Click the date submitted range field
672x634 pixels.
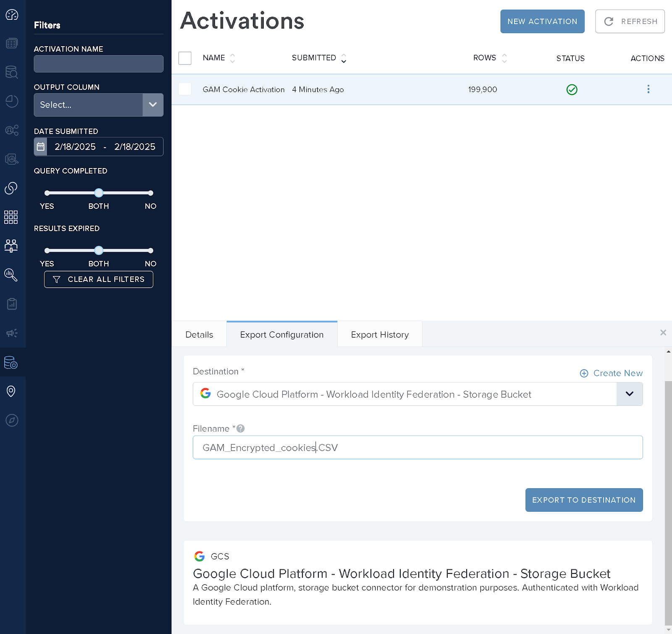[105, 147]
